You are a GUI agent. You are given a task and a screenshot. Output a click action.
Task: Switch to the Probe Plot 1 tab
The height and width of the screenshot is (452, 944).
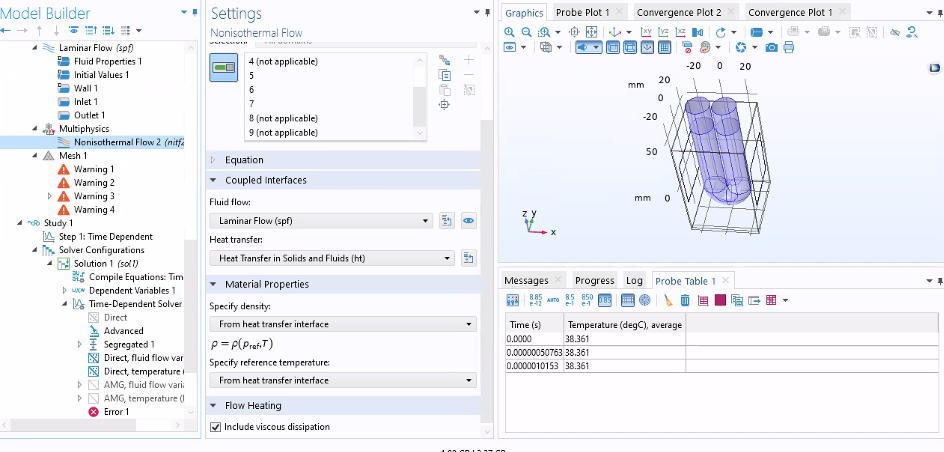point(584,12)
